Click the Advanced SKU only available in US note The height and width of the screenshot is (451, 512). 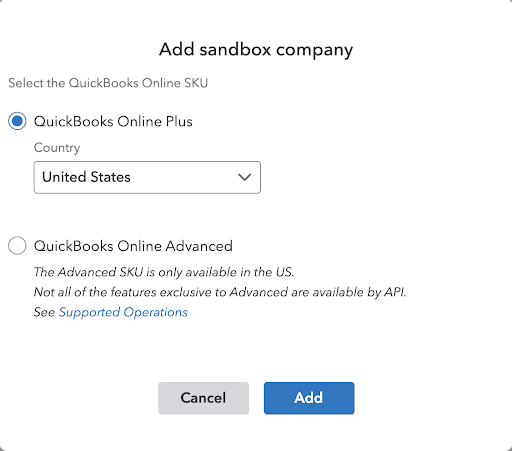(x=164, y=272)
